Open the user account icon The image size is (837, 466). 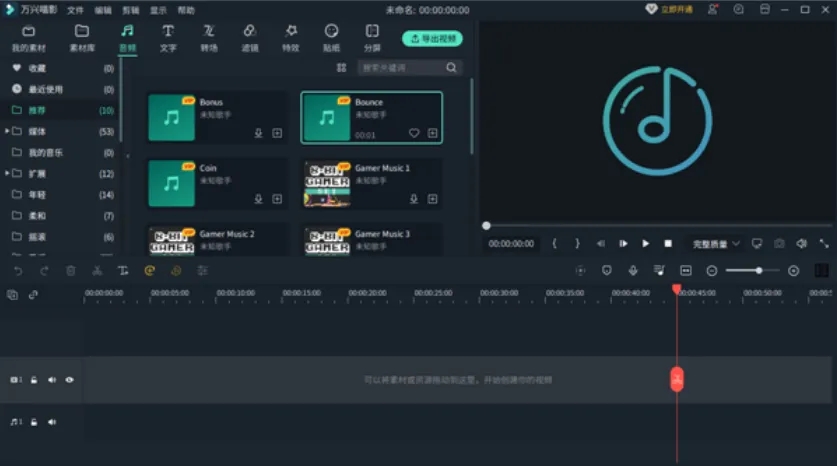point(713,10)
